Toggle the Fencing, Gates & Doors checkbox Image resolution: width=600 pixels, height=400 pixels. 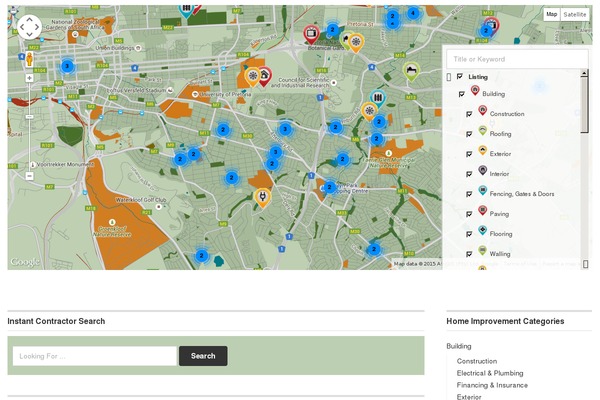point(469,194)
